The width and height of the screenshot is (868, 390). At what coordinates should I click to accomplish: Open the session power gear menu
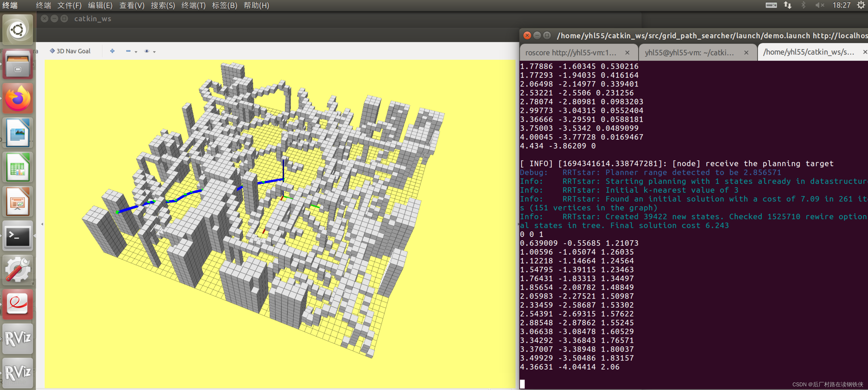point(861,5)
